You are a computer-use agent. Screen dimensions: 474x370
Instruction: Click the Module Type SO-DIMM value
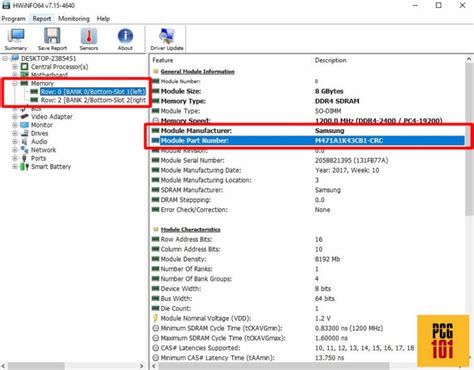[x=328, y=111]
